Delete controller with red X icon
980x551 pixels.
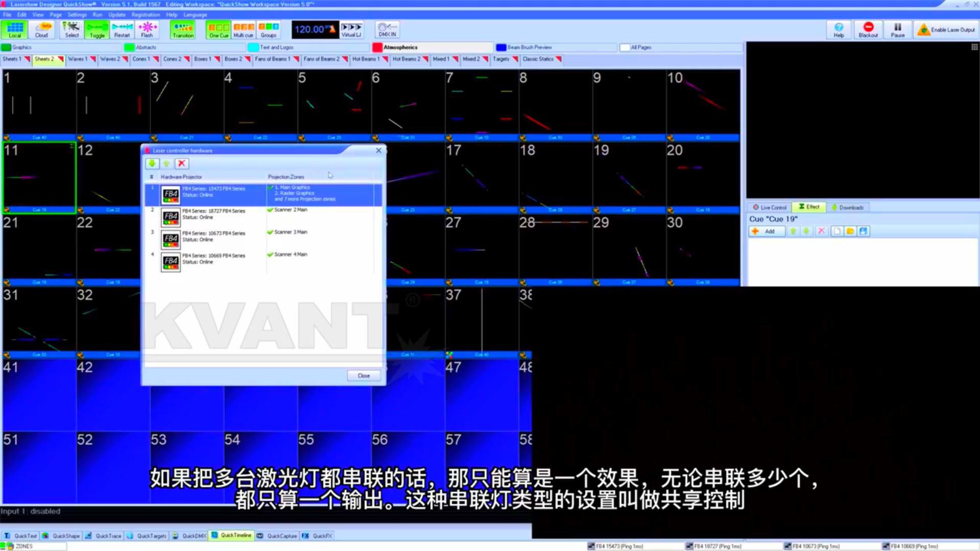click(181, 163)
